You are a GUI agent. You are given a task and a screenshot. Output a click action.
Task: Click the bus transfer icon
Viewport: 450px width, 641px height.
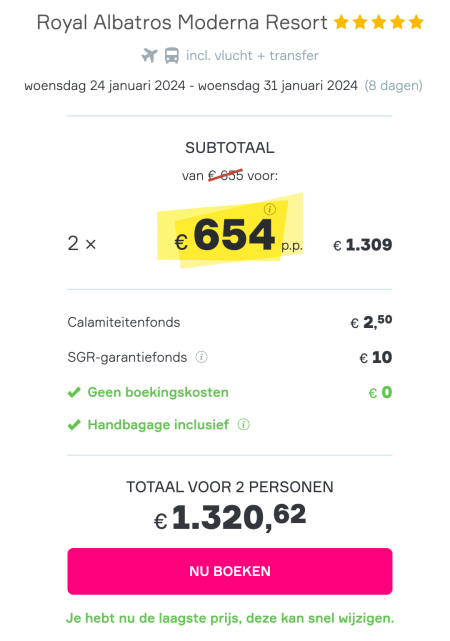(x=172, y=56)
